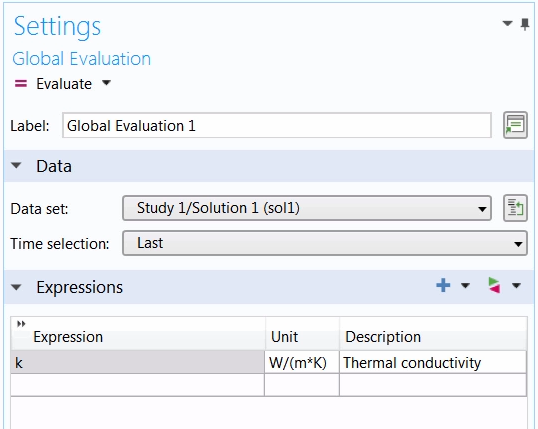538x429 pixels.
Task: Open the dropdown beside the green and red arrows icon
Action: (x=516, y=286)
